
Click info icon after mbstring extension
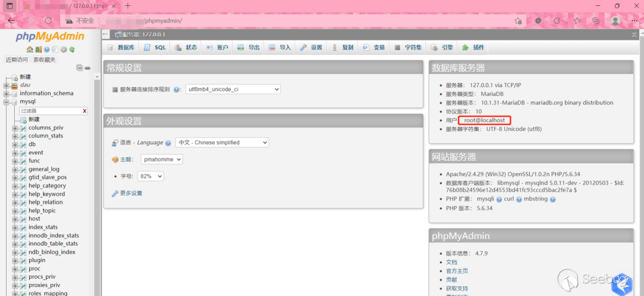click(552, 199)
